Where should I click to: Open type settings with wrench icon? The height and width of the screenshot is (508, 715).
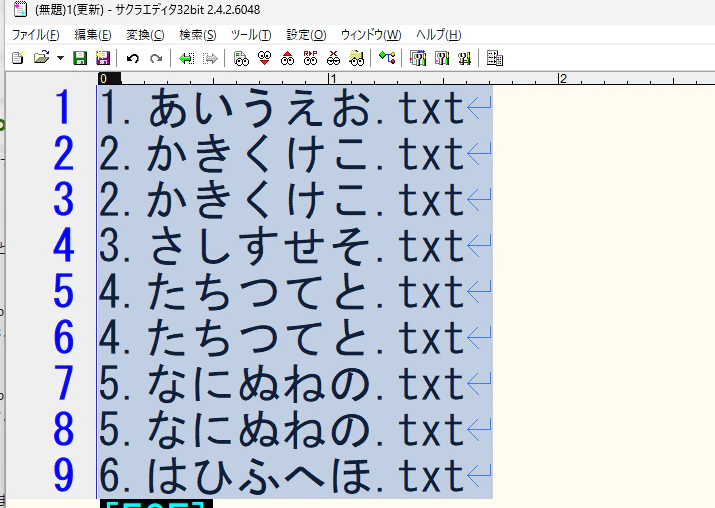point(442,58)
